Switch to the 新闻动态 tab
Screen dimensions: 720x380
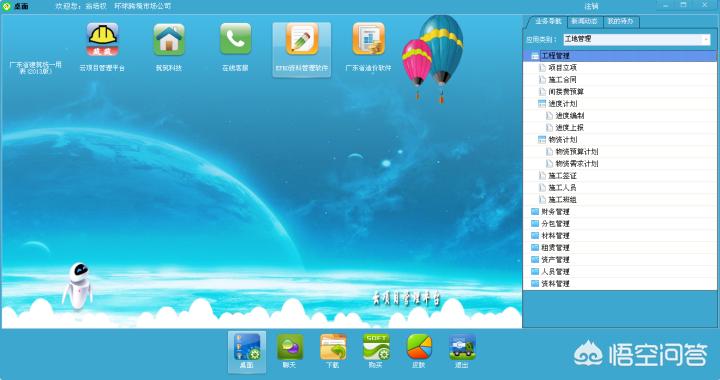point(584,22)
